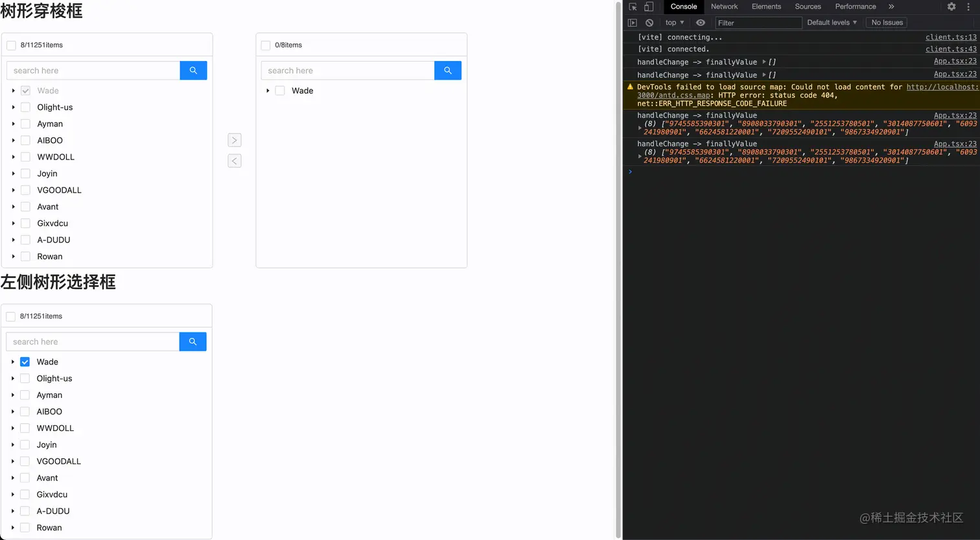Switch to the Sources tab
980x540 pixels.
(808, 6)
